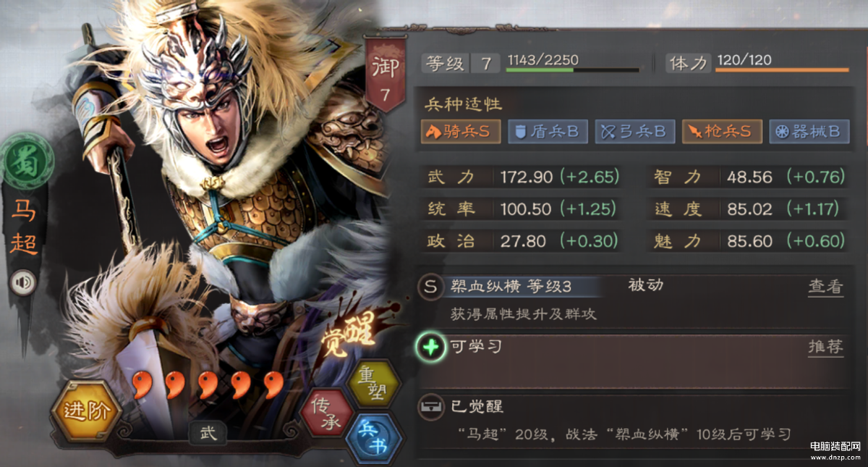The image size is (868, 467).
Task: Select the 骑兵S troop type
Action: coord(461,131)
